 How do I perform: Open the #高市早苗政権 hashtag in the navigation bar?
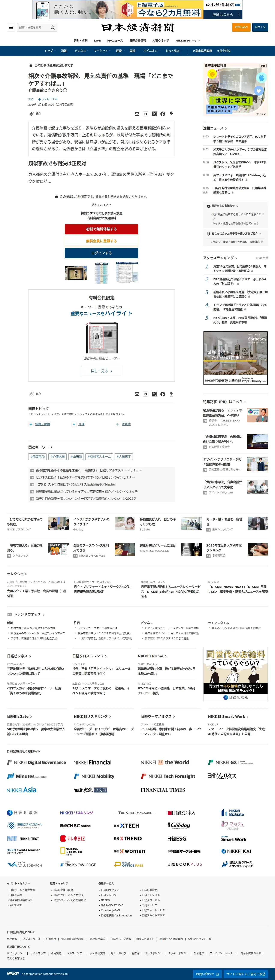point(202,51)
